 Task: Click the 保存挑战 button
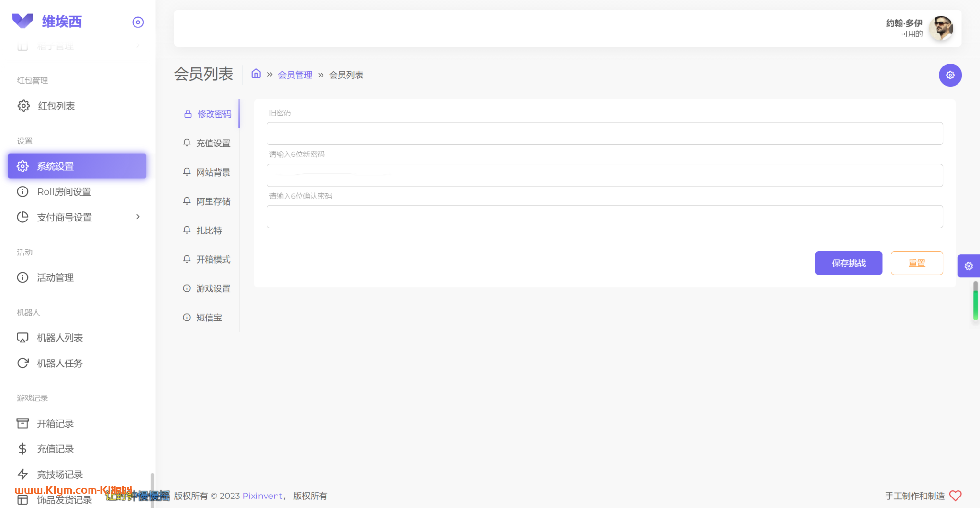pyautogui.click(x=848, y=263)
